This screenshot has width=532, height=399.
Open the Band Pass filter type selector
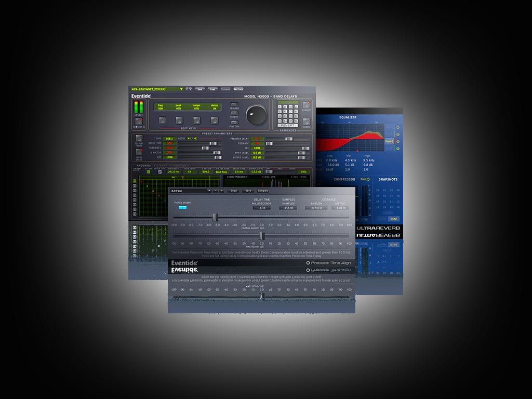pos(221,172)
